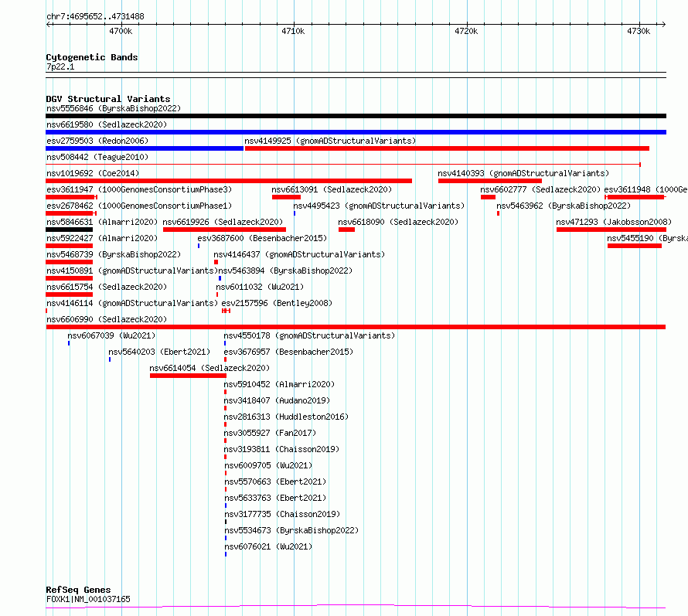Click the red nsv1019692 Coe2014 bar
Screen dimensions: 688x616
[x=229, y=181]
